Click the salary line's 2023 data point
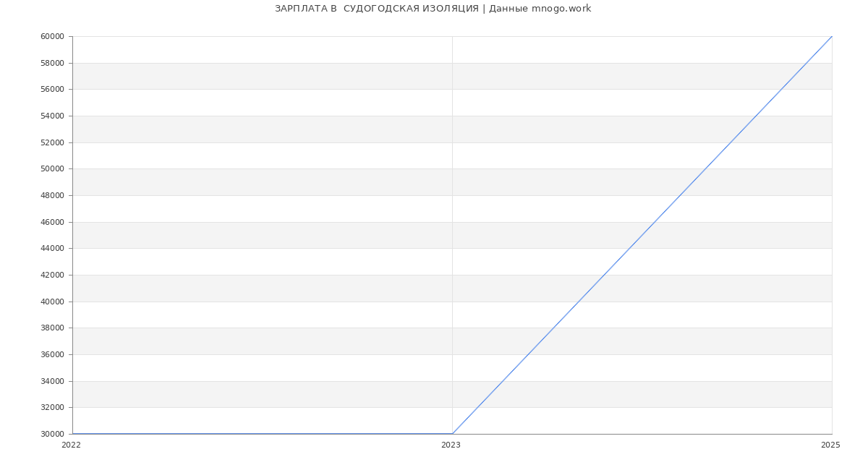868x470 pixels. coord(452,434)
